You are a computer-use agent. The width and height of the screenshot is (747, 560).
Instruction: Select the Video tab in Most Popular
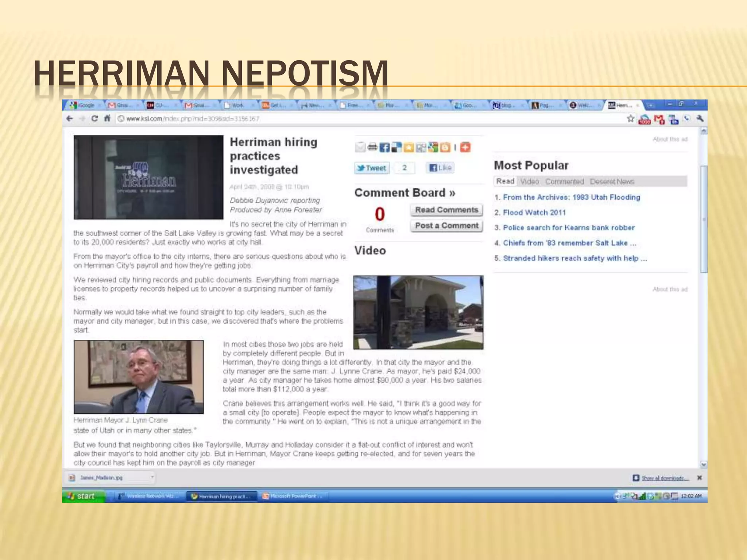point(529,182)
